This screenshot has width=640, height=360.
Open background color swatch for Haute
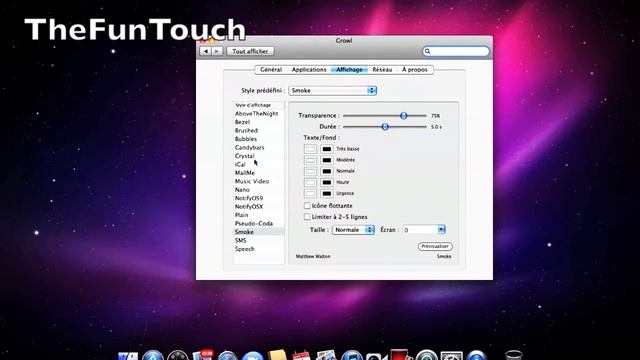[x=327, y=182]
